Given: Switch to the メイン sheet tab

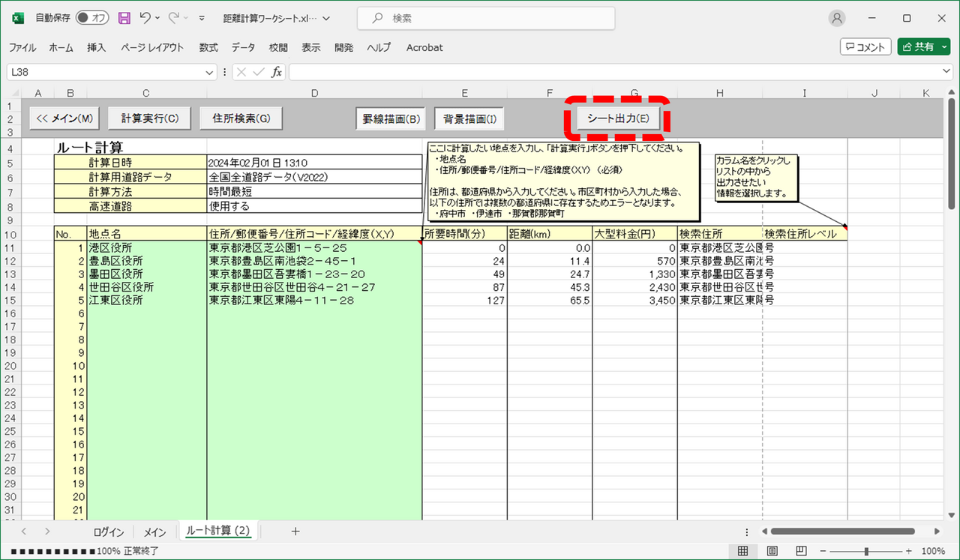Looking at the screenshot, I should pyautogui.click(x=154, y=532).
